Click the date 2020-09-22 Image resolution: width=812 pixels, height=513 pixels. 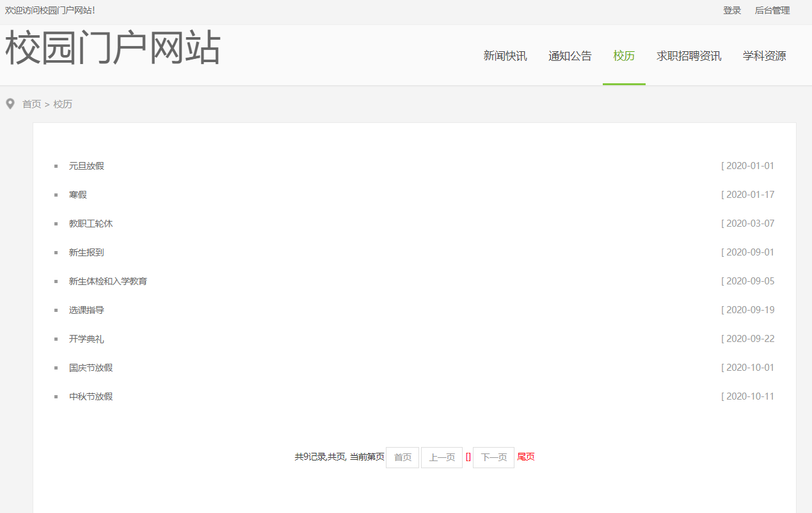[x=750, y=339]
